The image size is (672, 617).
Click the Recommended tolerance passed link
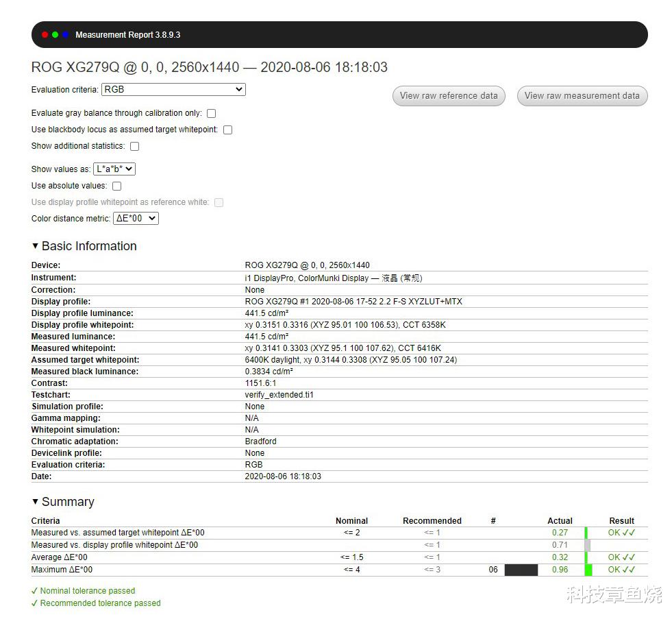point(95,603)
